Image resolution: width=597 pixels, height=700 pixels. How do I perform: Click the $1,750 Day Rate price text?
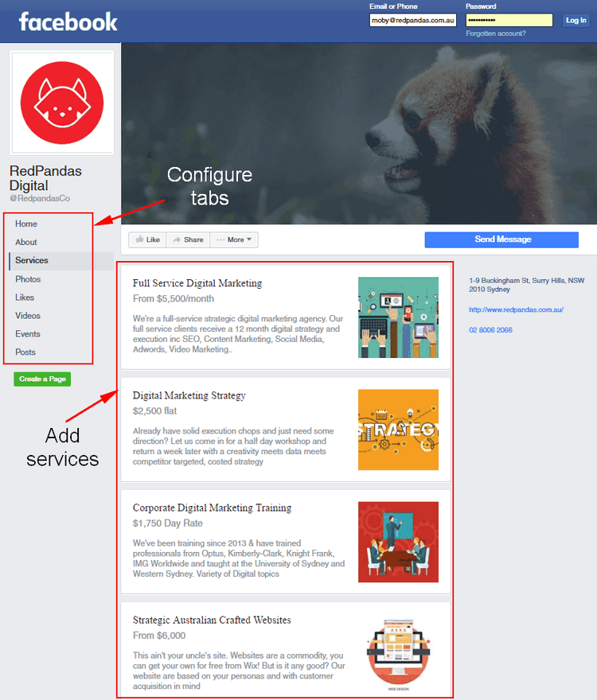168,523
